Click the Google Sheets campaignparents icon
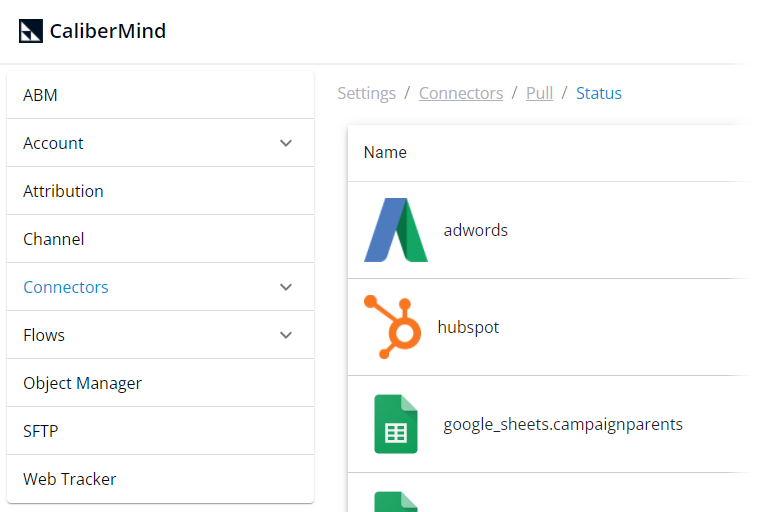The image size is (775, 512). point(396,424)
